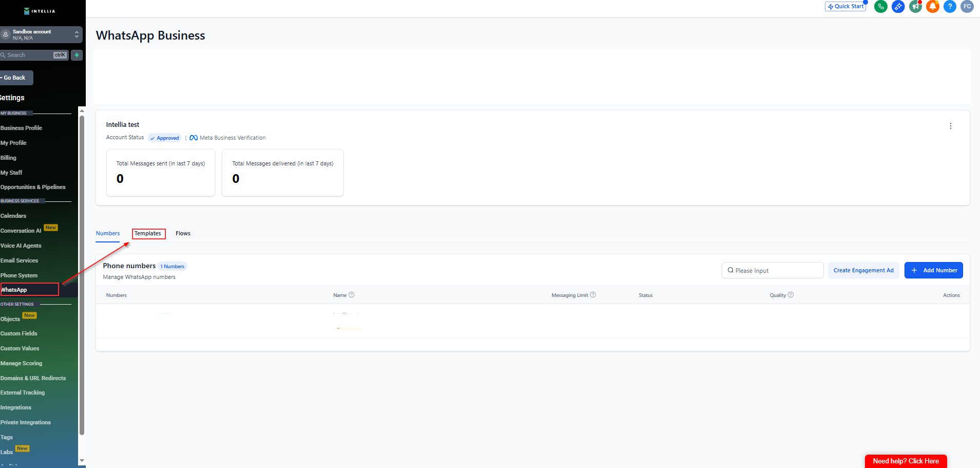Viewport: 980px width, 468px height.
Task: Click the info icon beside Quality column
Action: [x=791, y=295]
